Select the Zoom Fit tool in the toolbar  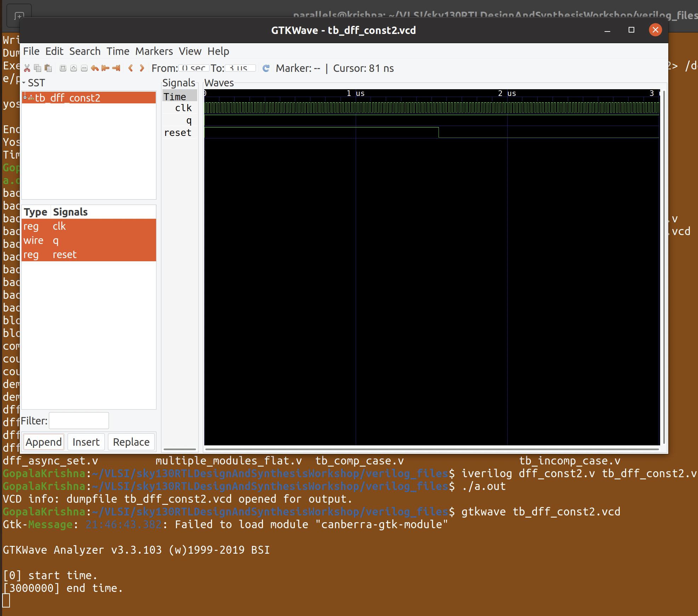[63, 68]
